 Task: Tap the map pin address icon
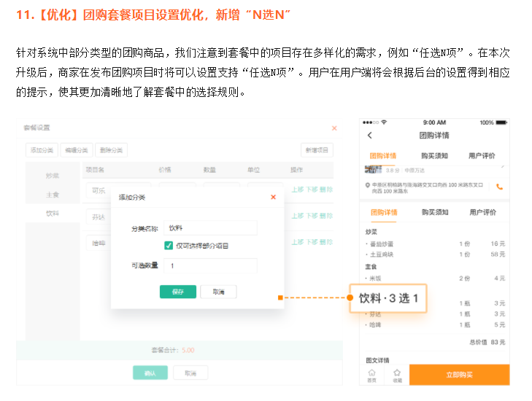pyautogui.click(x=366, y=186)
